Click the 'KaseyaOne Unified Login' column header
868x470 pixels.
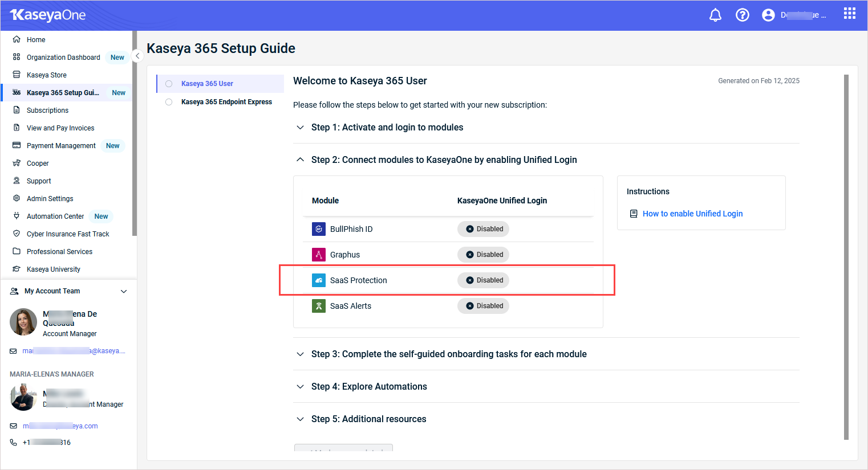point(502,201)
